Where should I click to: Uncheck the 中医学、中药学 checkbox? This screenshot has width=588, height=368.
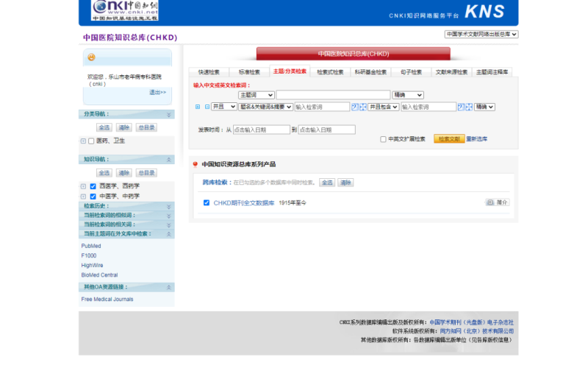tap(93, 197)
